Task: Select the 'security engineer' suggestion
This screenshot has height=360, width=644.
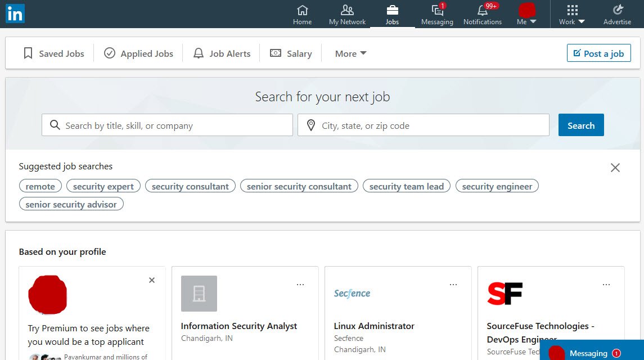Action: 497,186
